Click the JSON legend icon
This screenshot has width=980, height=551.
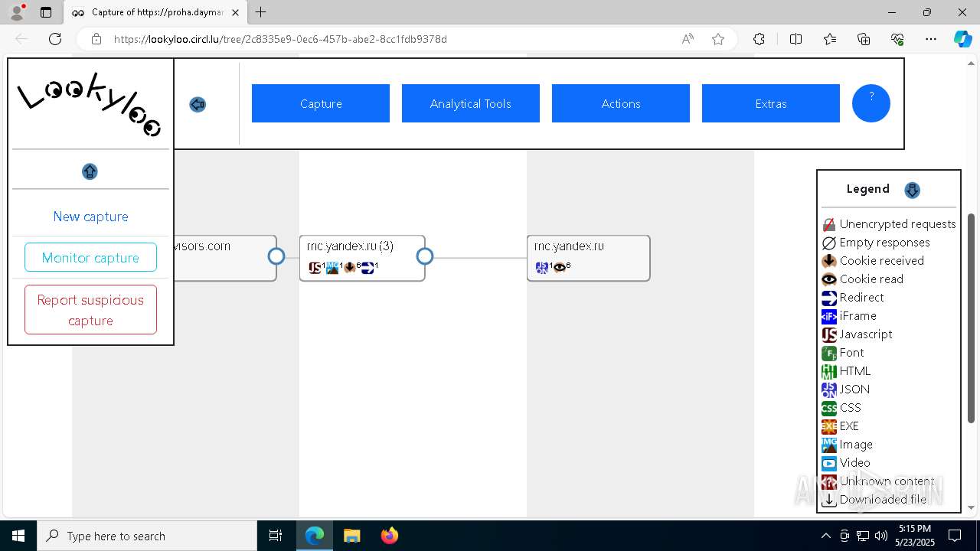(x=829, y=390)
